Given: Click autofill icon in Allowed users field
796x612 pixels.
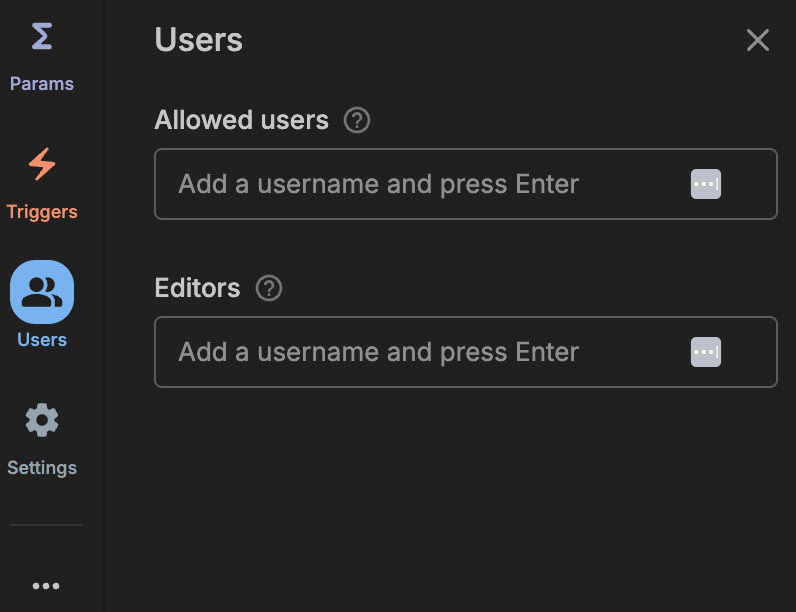Looking at the screenshot, I should coord(706,184).
